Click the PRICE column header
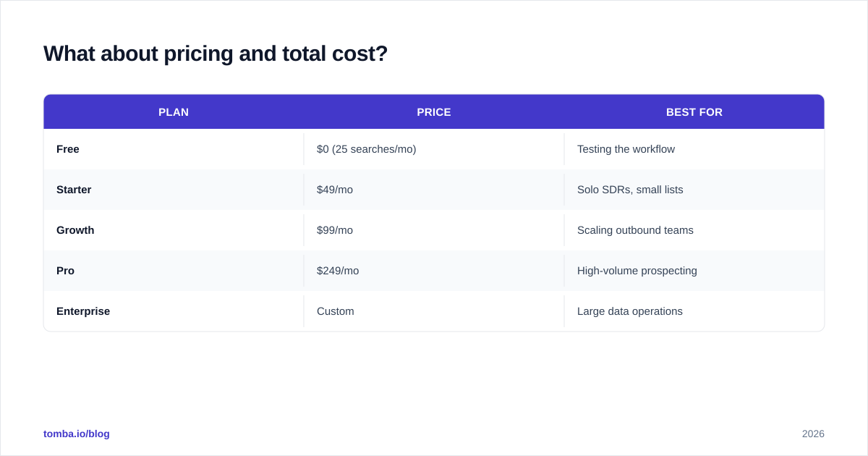Screen dimensions: 868x456 pyautogui.click(x=434, y=112)
